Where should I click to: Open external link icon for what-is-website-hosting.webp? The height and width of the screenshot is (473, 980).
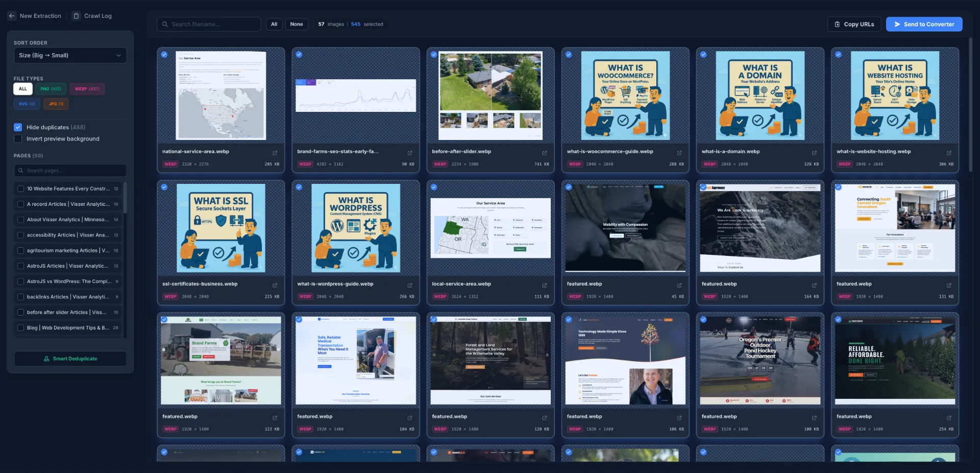point(948,153)
